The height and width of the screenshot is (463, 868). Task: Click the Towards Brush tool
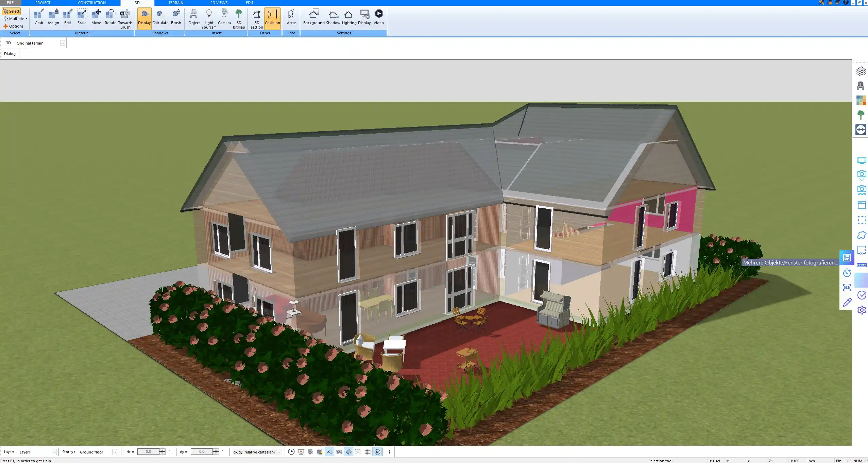tap(125, 18)
